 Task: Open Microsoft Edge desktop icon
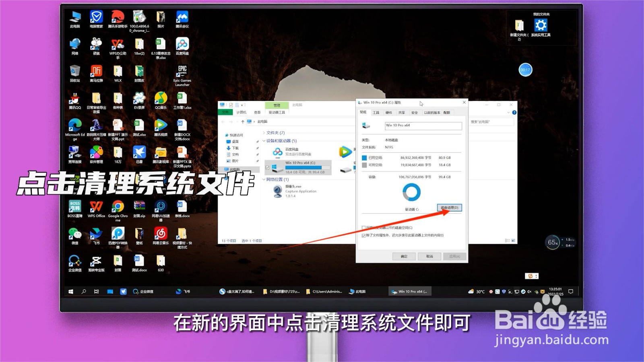(x=75, y=130)
